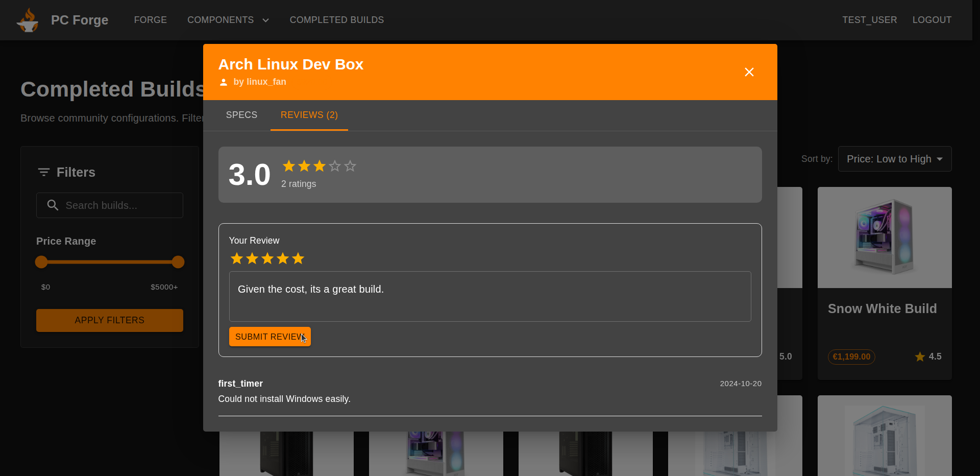980x476 pixels.
Task: Set your review rating to four stars
Action: coord(283,259)
